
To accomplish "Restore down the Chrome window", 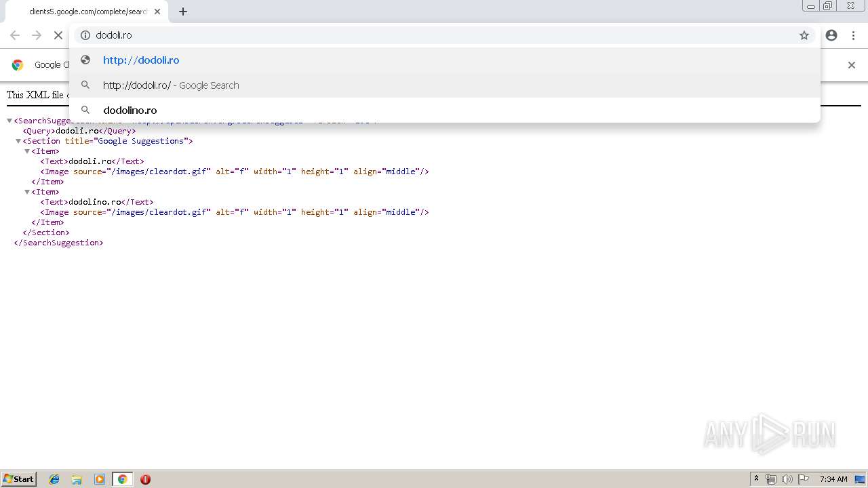I will [x=828, y=6].
